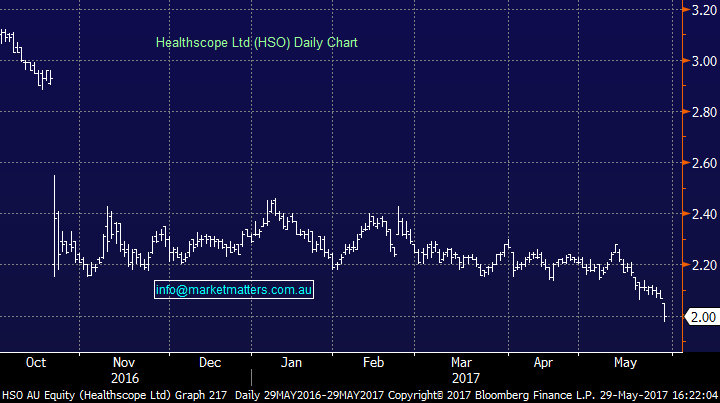Click the 3.20 price axis label

click(x=704, y=10)
